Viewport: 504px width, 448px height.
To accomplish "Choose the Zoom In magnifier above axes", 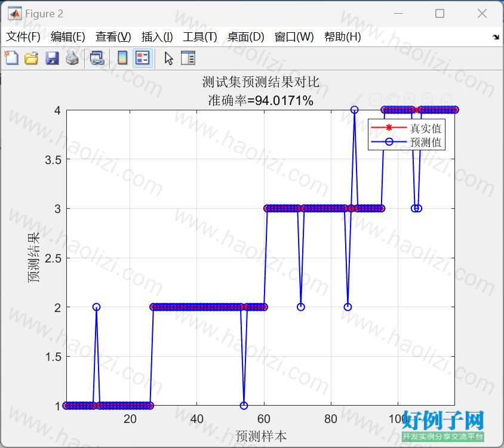I will [x=410, y=99].
